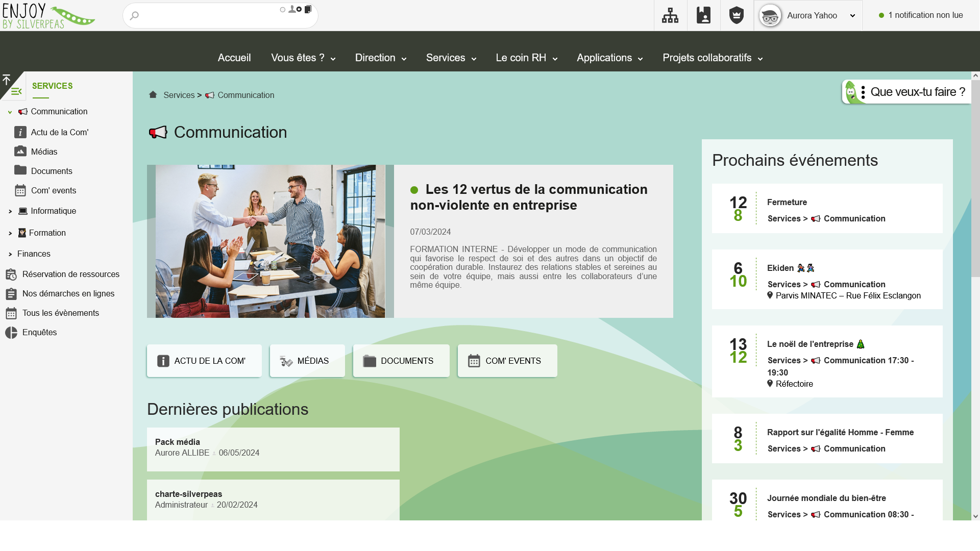This screenshot has height=551, width=980.
Task: Open the Vous êtes ? dropdown menu
Action: (x=303, y=58)
